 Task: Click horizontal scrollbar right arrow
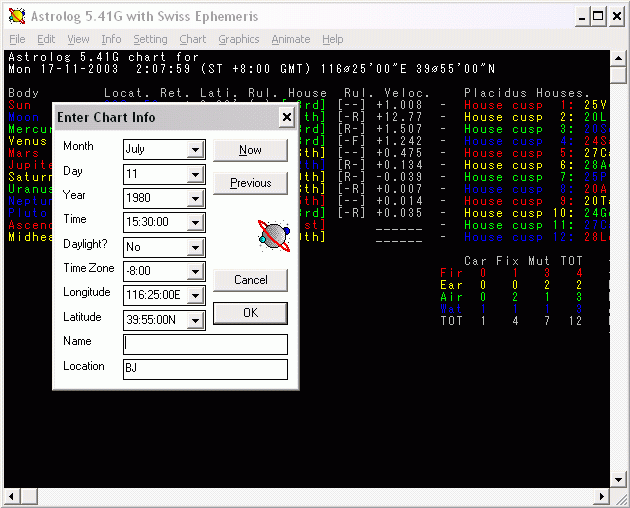click(x=601, y=496)
